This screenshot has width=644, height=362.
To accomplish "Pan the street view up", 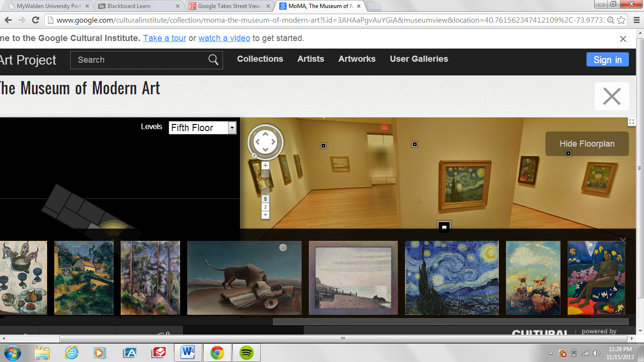I will point(265,133).
